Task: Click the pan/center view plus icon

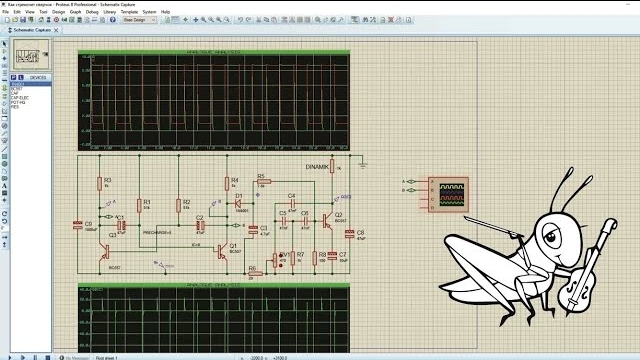Action: pos(196,20)
